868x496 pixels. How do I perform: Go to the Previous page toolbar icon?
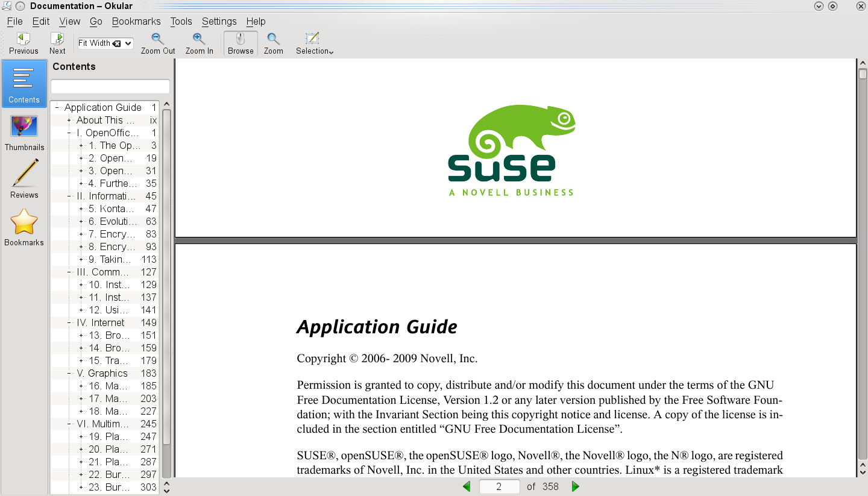24,40
